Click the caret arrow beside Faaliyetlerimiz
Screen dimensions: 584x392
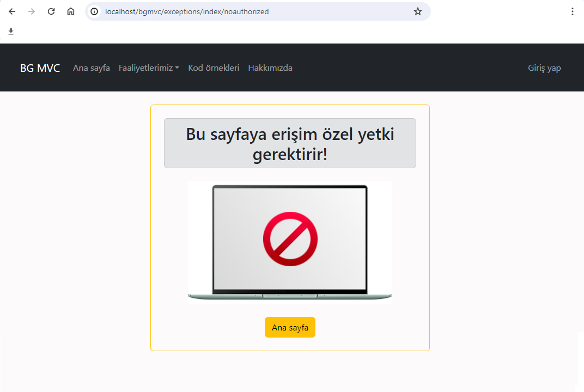(x=177, y=69)
